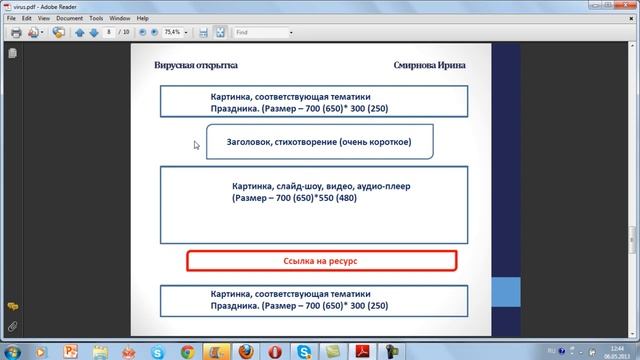Open the dropdown arrow beside the PDF export icon
The width and height of the screenshot is (640, 360).
click(42, 32)
